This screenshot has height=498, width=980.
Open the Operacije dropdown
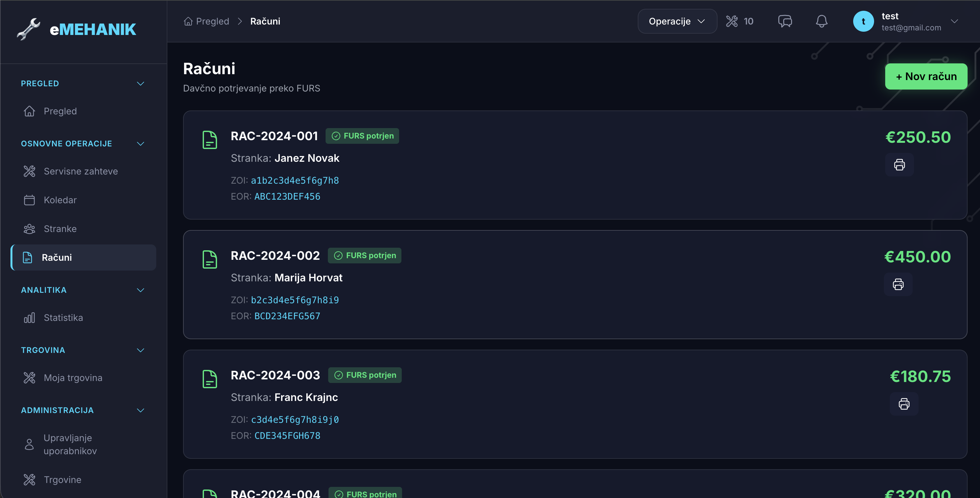coord(677,21)
